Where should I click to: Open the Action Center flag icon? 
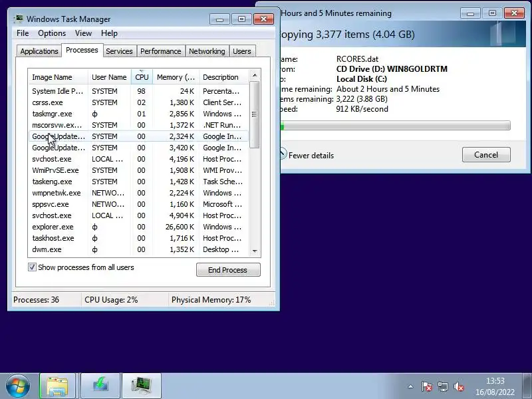point(426,386)
